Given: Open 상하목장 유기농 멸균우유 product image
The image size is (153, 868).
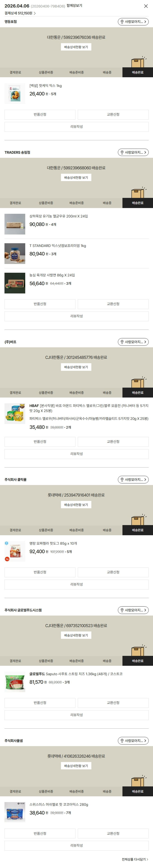Looking at the screenshot, I should (15, 224).
